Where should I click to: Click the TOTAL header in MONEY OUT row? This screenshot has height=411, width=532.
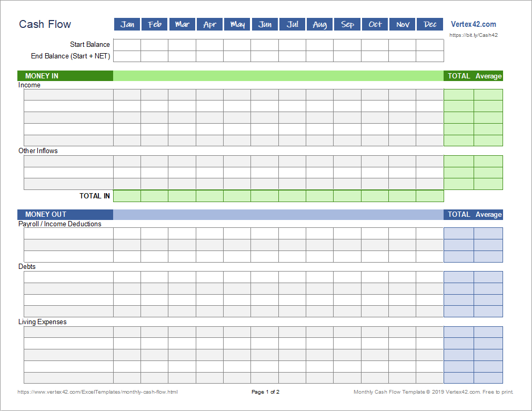(459, 214)
